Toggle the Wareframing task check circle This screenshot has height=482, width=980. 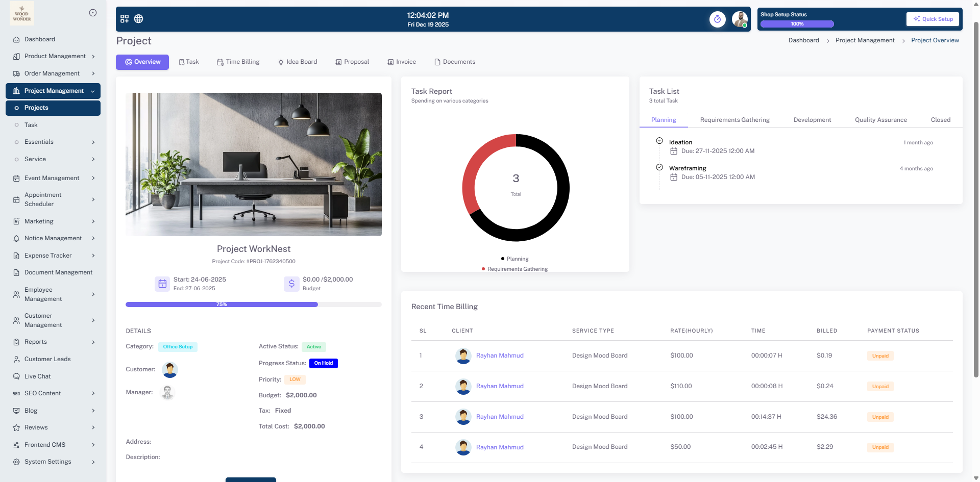pos(659,167)
